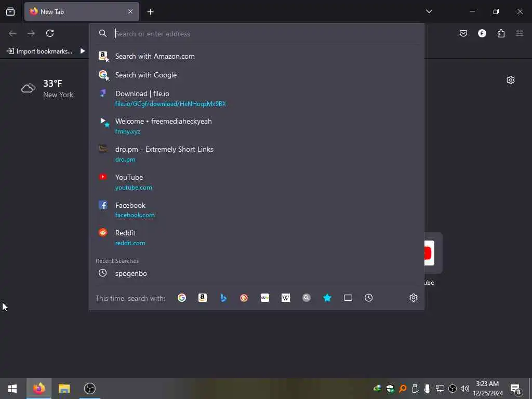
Task: Search this time with Google icon
Action: [182, 298]
